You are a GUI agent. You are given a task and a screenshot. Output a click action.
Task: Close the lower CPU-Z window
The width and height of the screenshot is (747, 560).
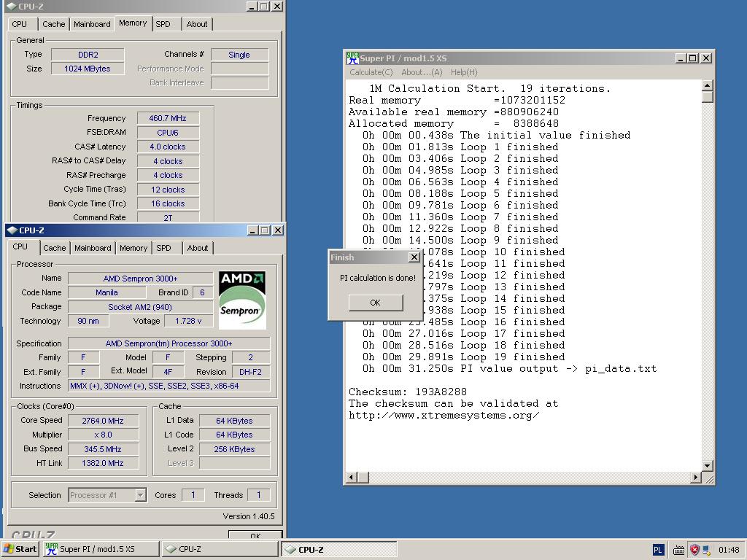[x=278, y=230]
